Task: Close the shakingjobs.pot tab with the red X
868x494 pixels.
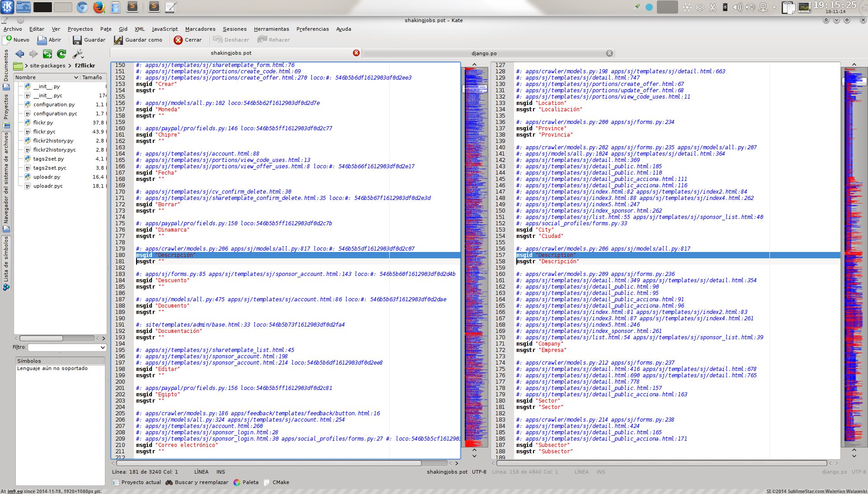Action: coord(356,53)
